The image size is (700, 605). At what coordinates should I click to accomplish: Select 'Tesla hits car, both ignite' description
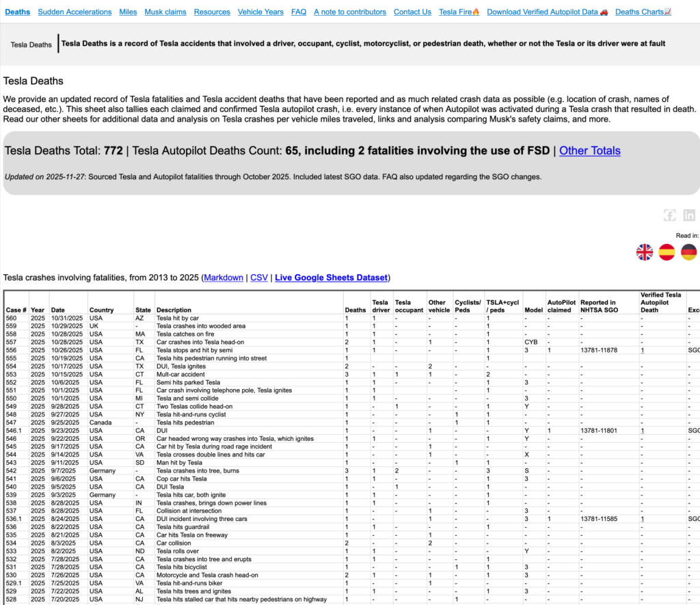point(191,495)
